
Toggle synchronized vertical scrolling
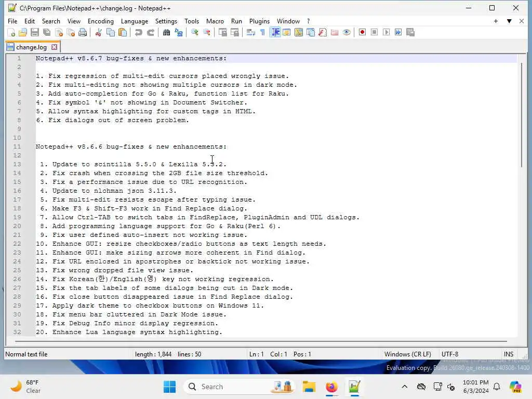click(222, 33)
